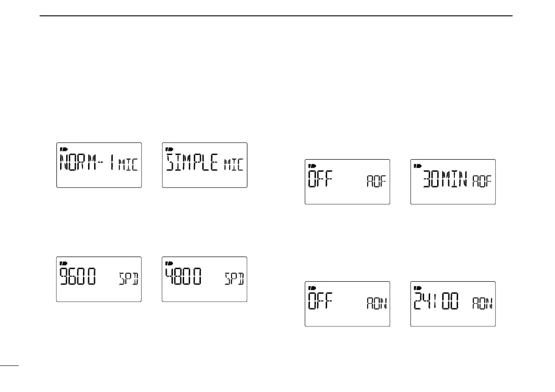Viewport: 555px width, 392px height.
Task: Click the small indicator icon above 4800
Action: coord(169,263)
